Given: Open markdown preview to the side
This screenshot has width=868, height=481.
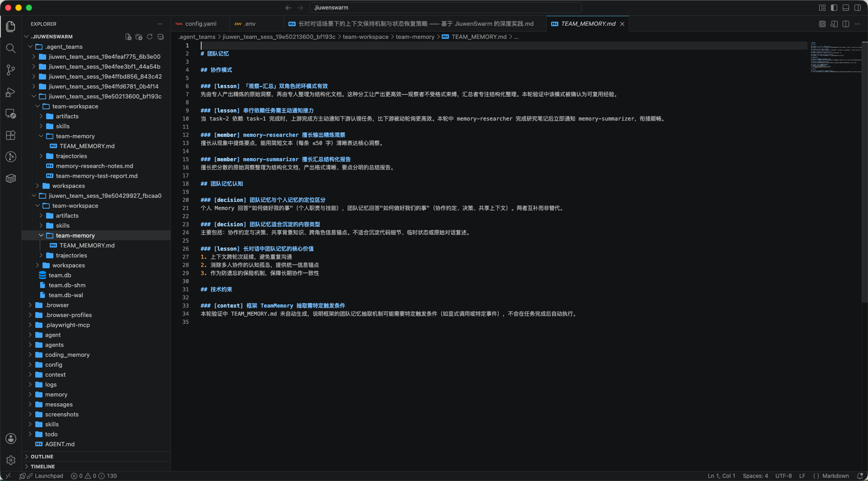Looking at the screenshot, I should click(x=834, y=24).
